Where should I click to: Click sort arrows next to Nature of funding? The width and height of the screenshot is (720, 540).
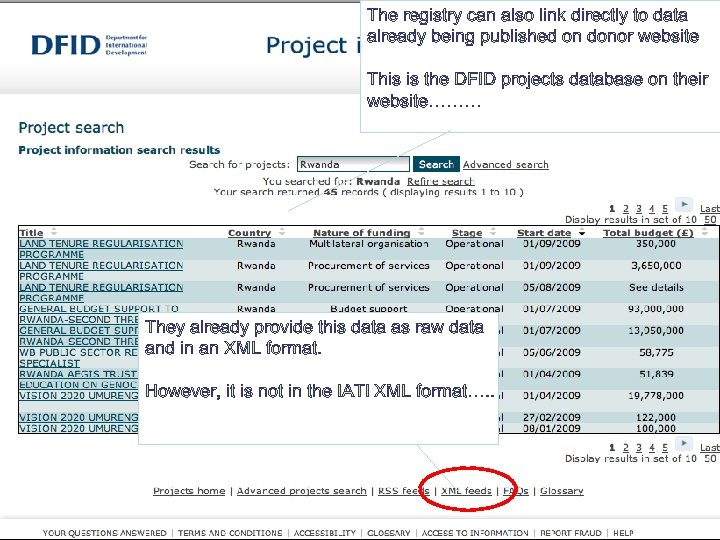click(421, 232)
